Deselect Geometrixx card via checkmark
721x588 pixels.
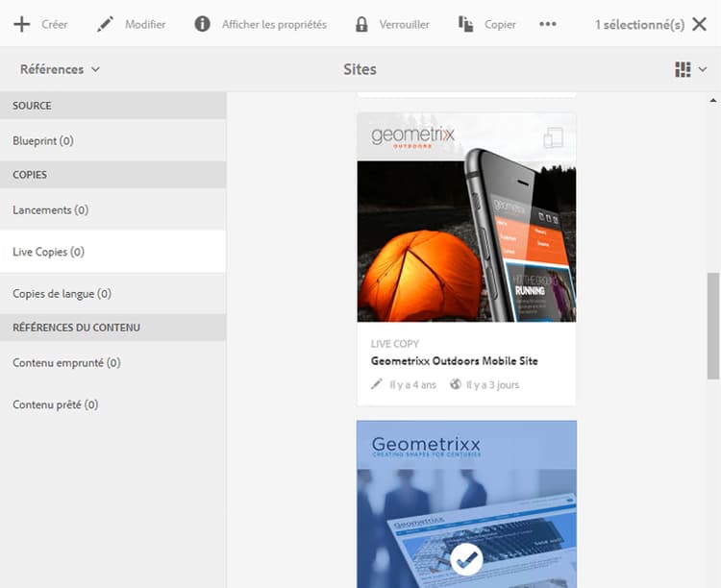click(x=466, y=559)
